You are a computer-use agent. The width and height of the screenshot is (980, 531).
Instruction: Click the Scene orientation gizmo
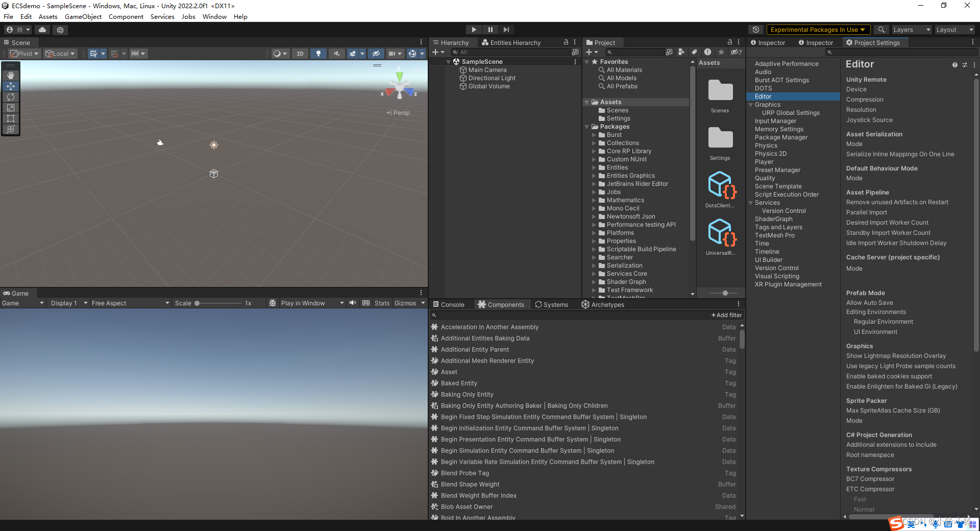pos(400,87)
